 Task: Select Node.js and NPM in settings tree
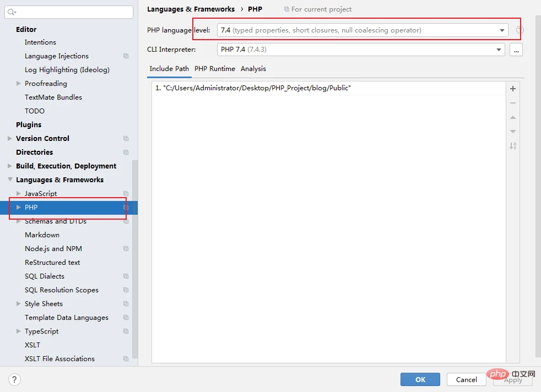pos(53,249)
